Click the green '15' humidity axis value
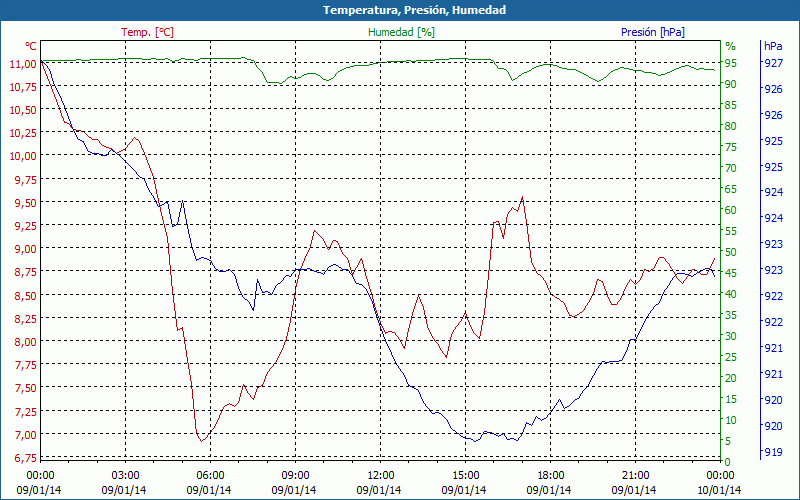The image size is (800, 500). tap(731, 399)
